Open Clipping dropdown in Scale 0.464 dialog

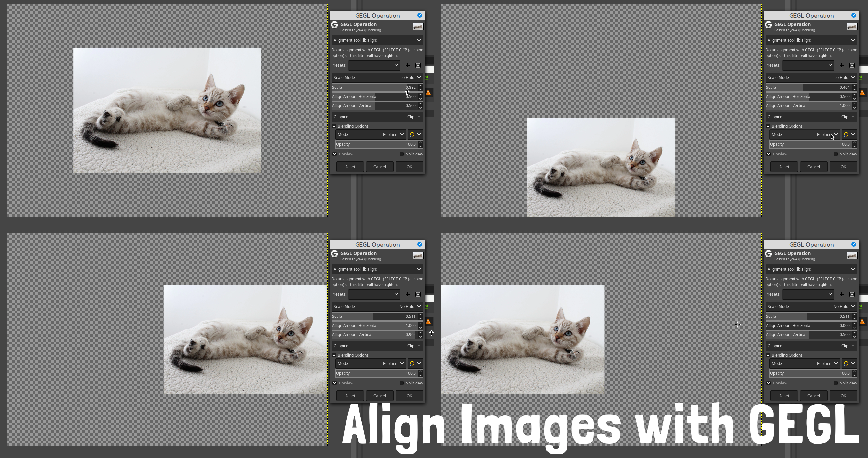tap(811, 117)
